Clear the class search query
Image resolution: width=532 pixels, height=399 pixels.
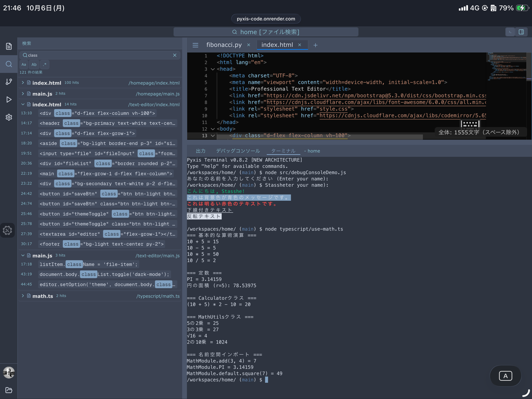click(175, 55)
